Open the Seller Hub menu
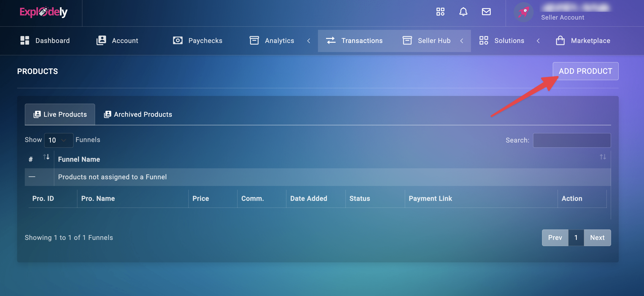644x296 pixels. click(434, 41)
